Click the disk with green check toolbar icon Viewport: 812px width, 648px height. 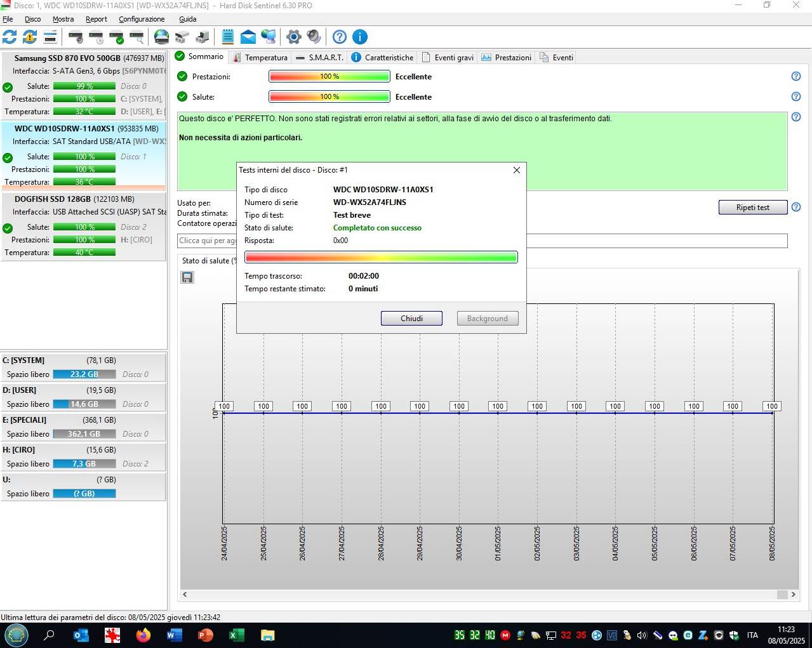click(x=116, y=37)
